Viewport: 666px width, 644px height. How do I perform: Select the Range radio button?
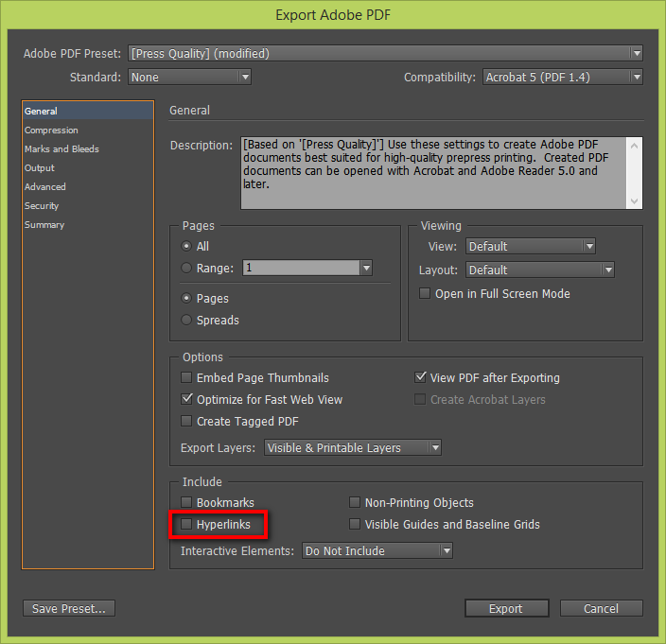pos(186,269)
